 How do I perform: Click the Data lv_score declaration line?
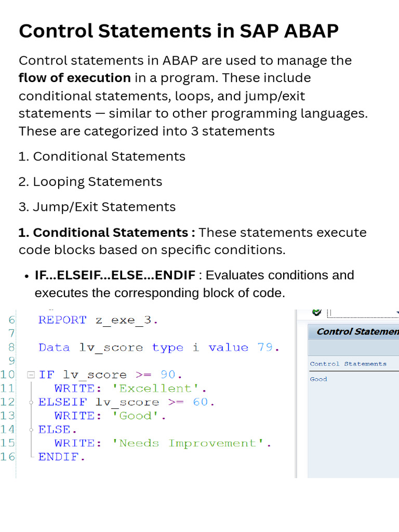tap(159, 348)
